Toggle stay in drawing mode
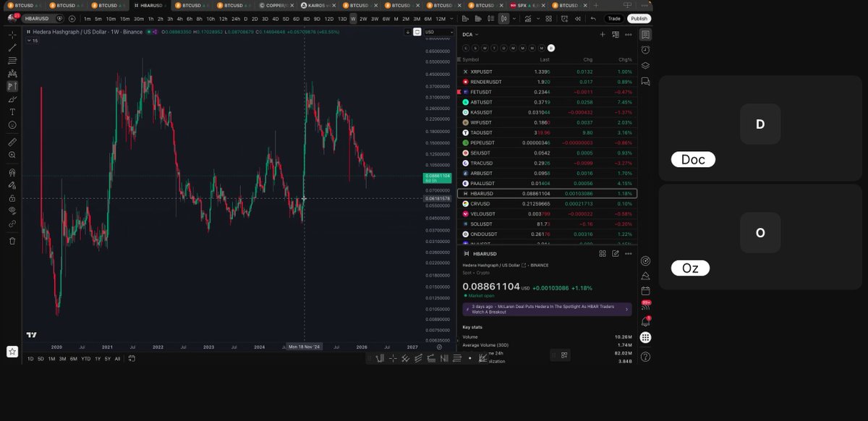The width and height of the screenshot is (868, 421). 12,185
